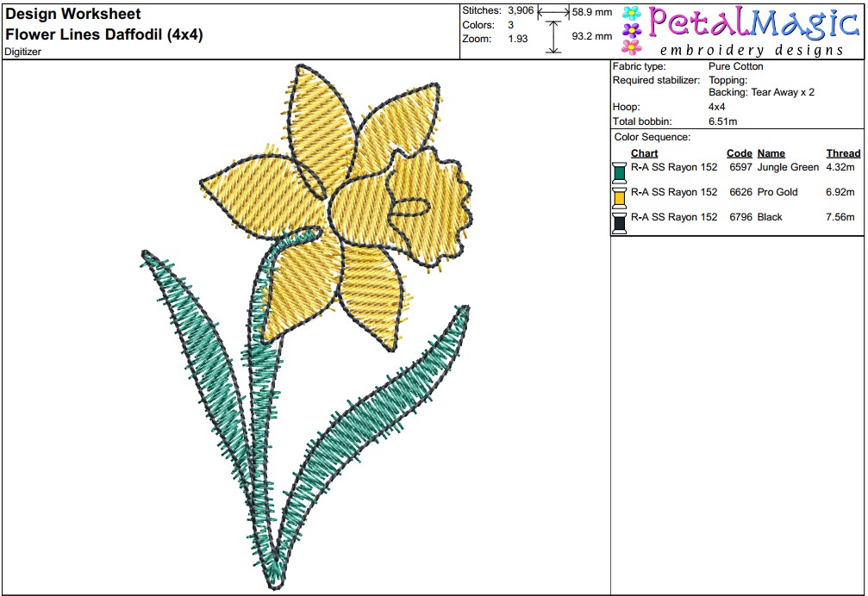This screenshot has height=596, width=868.
Task: Click thread length 7.56m
Action: (x=840, y=217)
